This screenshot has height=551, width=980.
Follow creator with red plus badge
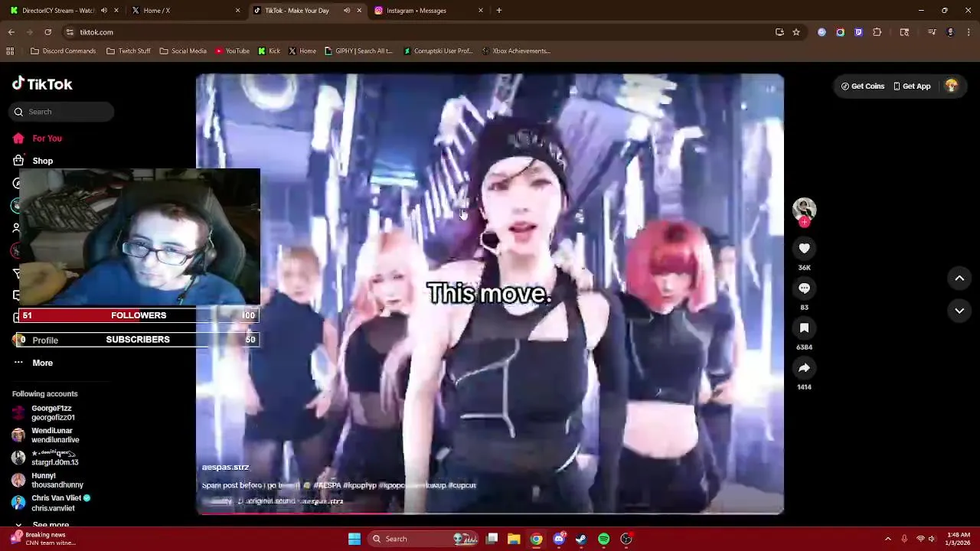point(804,222)
